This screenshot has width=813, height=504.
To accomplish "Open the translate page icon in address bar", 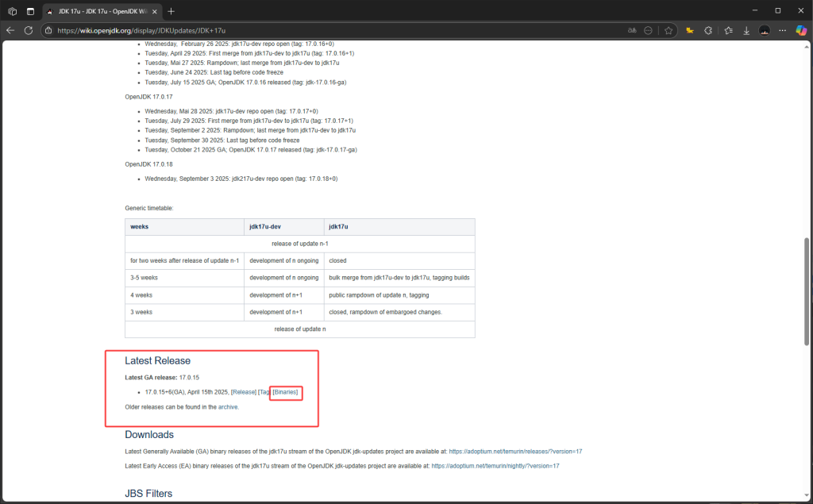I will coord(631,31).
